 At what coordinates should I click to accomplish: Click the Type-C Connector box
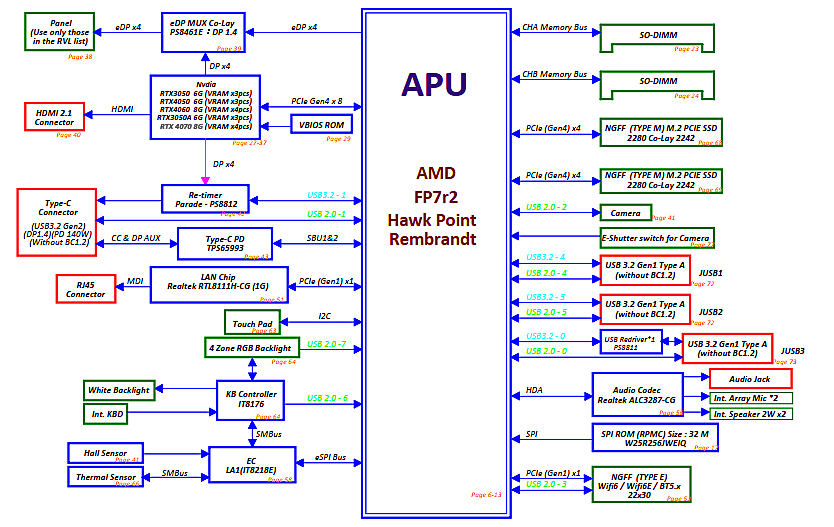click(57, 222)
